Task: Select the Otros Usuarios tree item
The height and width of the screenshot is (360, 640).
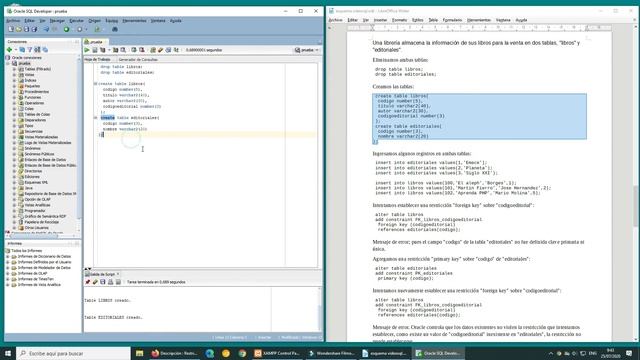Action: click(x=36, y=228)
